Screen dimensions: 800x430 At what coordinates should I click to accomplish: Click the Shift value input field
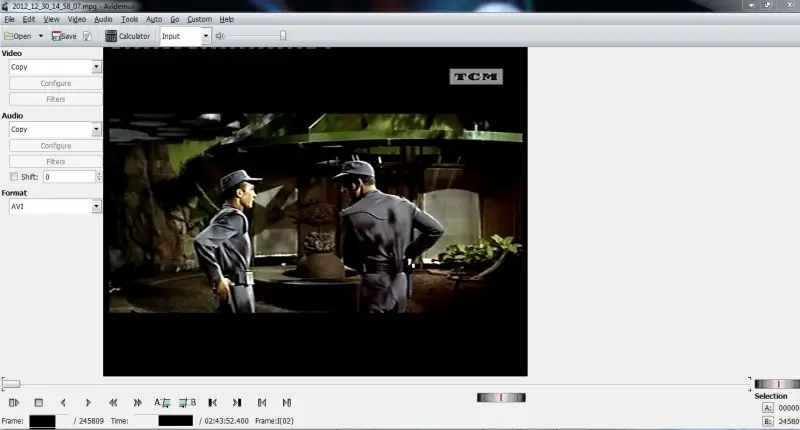[69, 177]
